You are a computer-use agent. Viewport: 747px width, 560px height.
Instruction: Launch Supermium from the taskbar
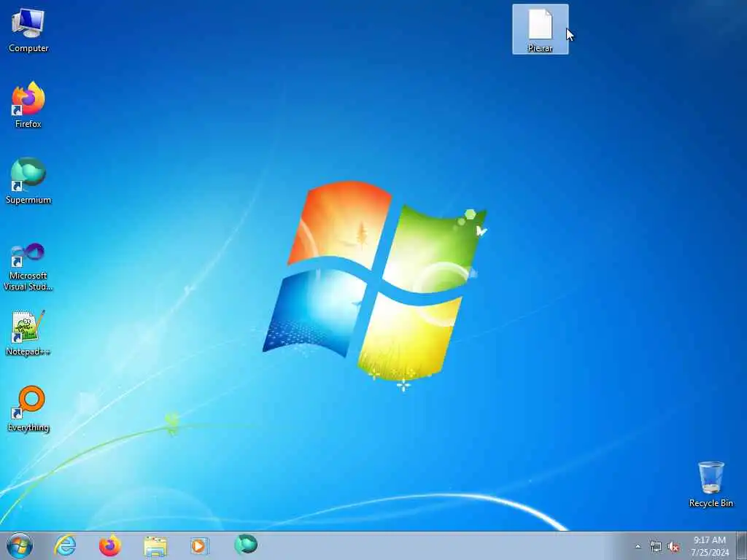245,545
